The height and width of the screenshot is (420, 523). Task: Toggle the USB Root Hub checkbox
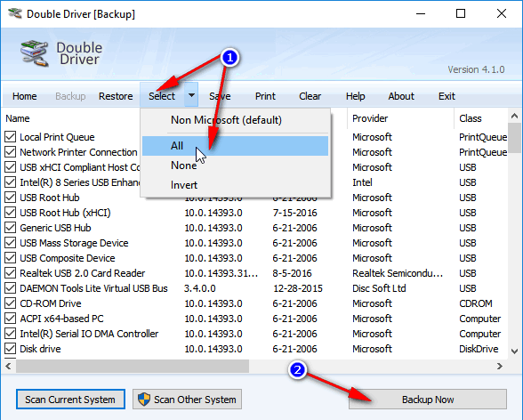(x=10, y=198)
